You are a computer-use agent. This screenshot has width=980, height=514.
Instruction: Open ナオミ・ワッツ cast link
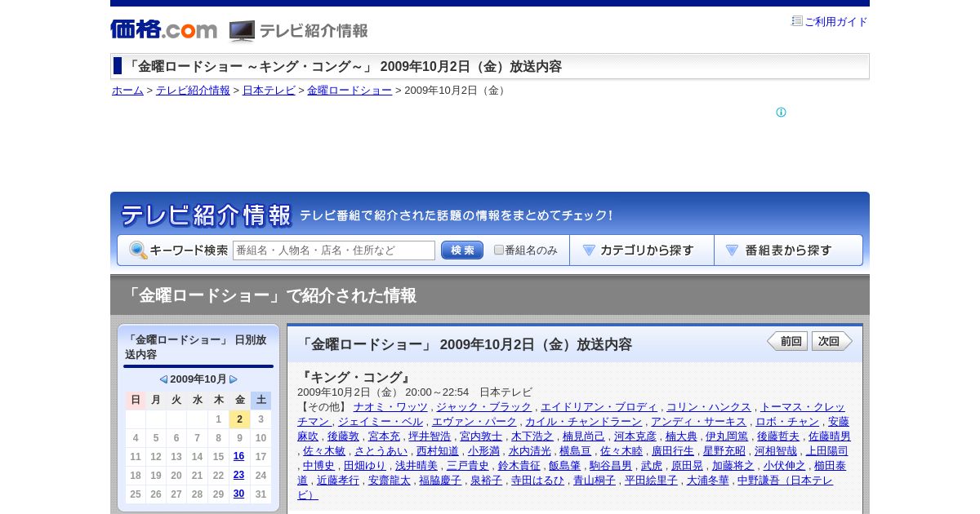pyautogui.click(x=390, y=407)
